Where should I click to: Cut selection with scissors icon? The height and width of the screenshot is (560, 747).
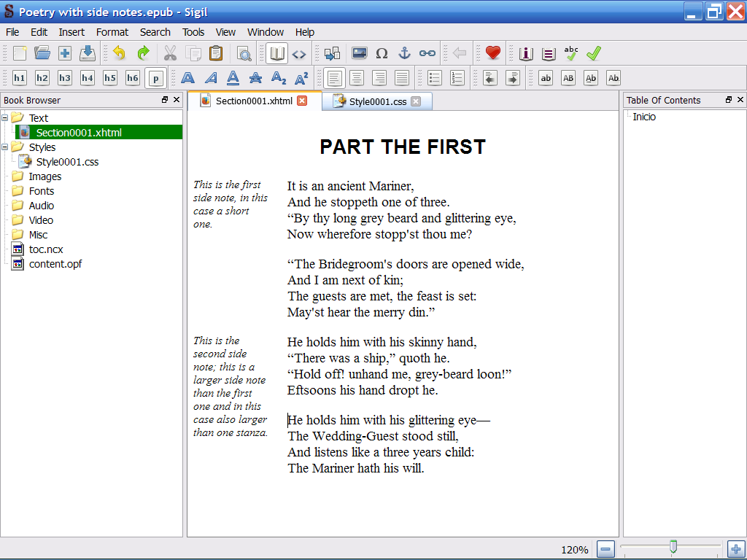tap(170, 53)
